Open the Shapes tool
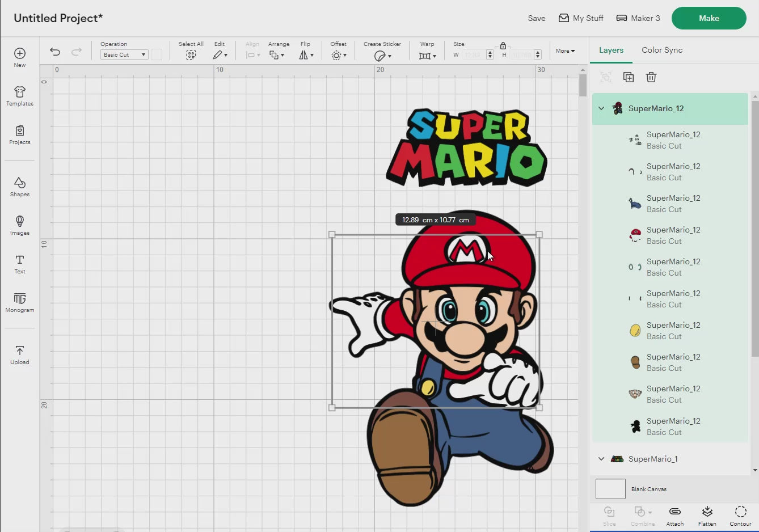This screenshot has width=759, height=532. click(20, 187)
